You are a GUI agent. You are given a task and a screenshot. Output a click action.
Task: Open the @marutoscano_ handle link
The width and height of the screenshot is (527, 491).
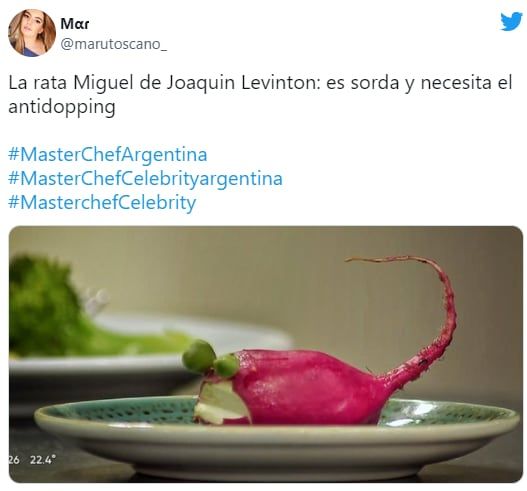coord(113,44)
